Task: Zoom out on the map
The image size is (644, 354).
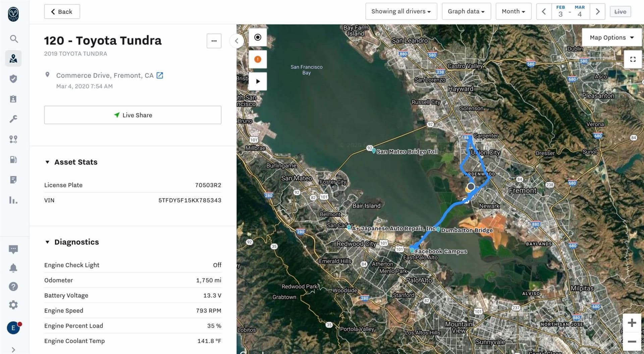Action: [x=632, y=342]
